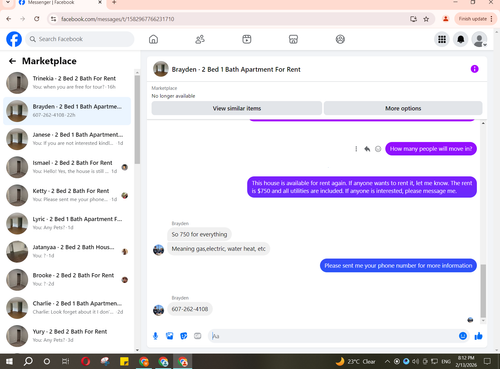
Task: Open the Video/Reels icon in top navigation
Action: point(247,39)
